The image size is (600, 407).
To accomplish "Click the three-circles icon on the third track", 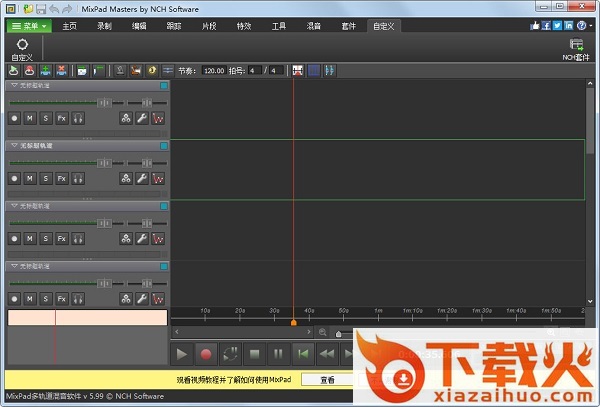I will (x=126, y=239).
